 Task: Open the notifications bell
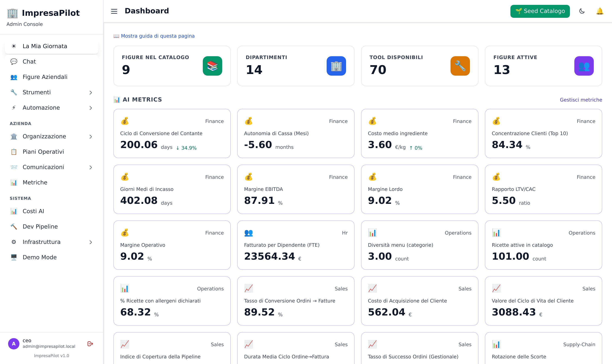600,11
